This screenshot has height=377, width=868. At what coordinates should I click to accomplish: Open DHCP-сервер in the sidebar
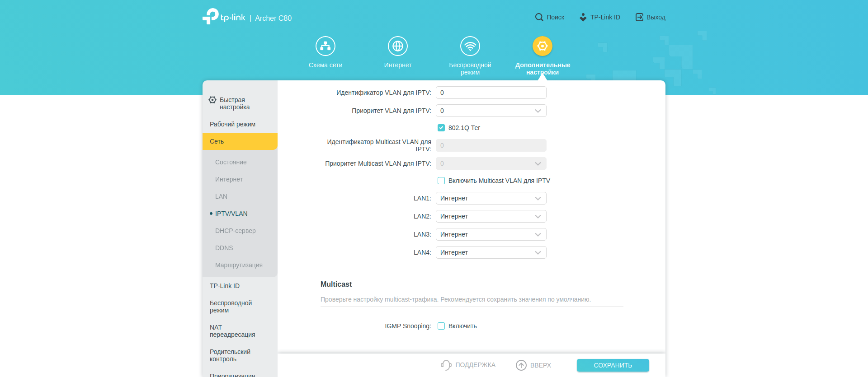(236, 231)
